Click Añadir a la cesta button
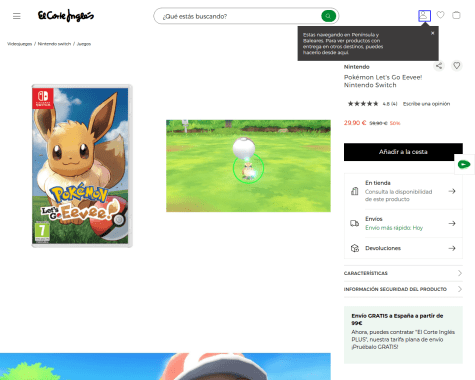 (x=403, y=152)
